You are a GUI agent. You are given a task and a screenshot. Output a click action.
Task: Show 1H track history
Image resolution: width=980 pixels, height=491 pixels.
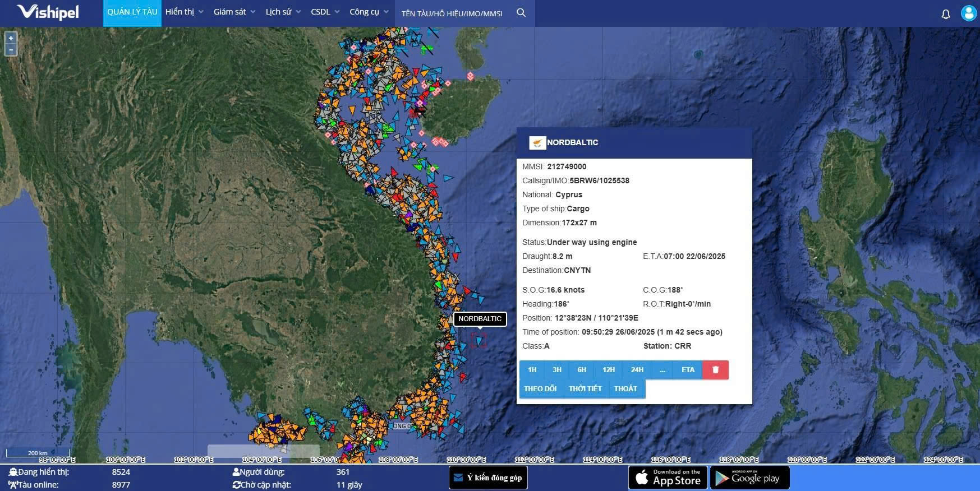click(532, 370)
